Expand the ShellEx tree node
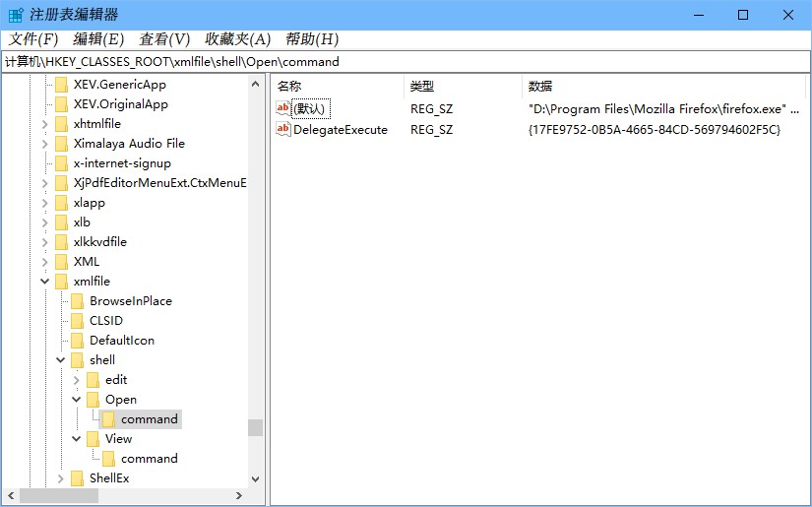 coord(60,478)
